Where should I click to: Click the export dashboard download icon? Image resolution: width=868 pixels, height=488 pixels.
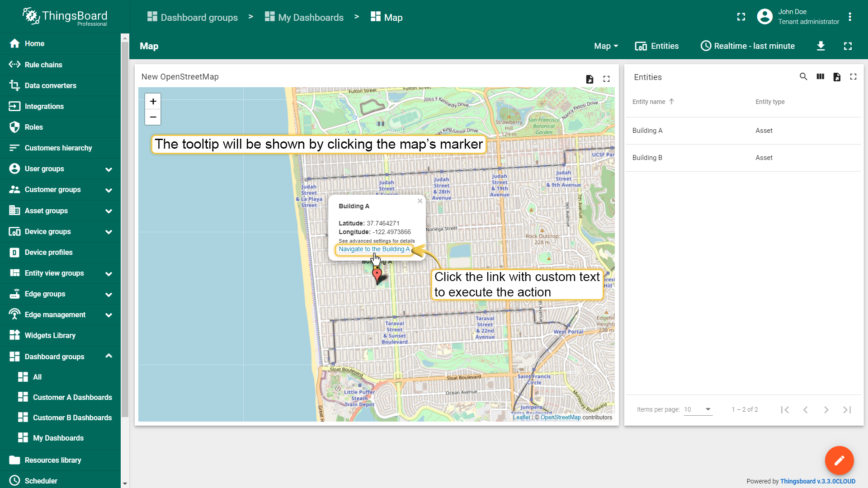click(x=821, y=46)
